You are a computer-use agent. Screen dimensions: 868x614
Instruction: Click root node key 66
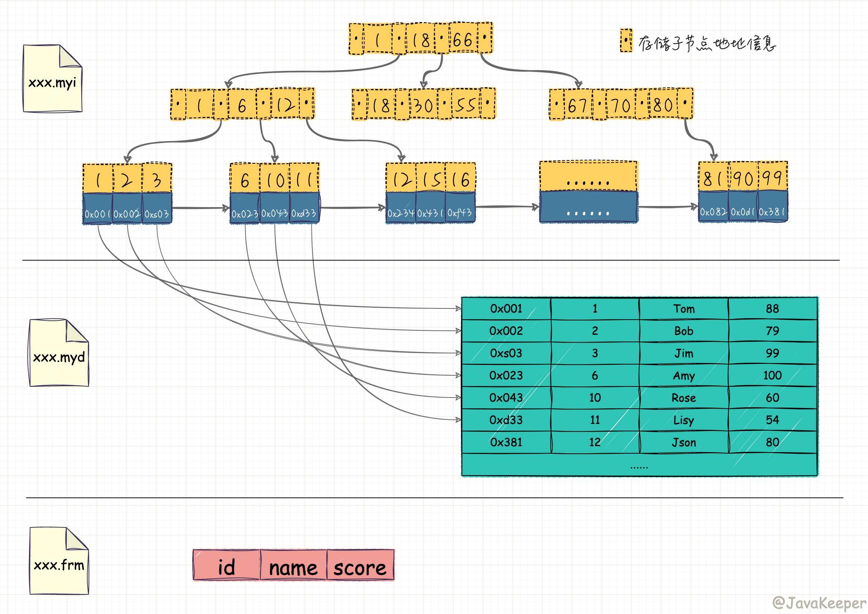pos(463,39)
